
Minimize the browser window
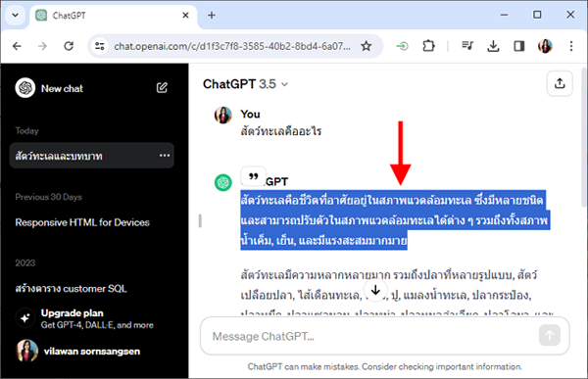[x=504, y=15]
